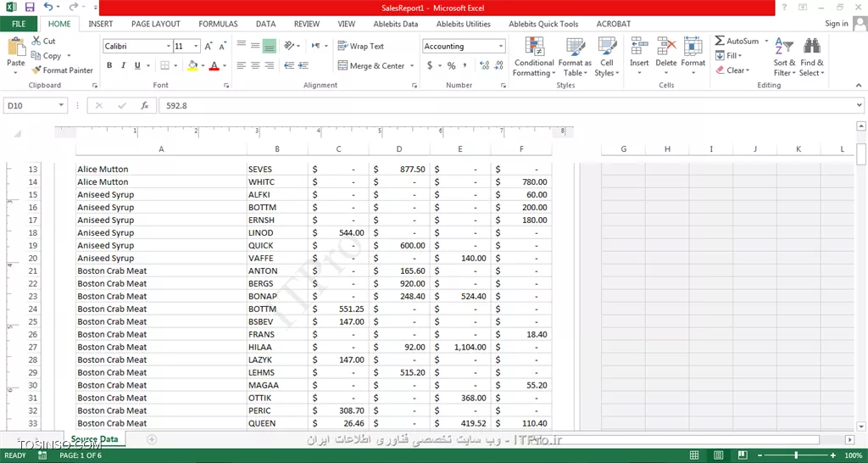
Task: Click the Insert Function fx icon
Action: click(x=145, y=105)
